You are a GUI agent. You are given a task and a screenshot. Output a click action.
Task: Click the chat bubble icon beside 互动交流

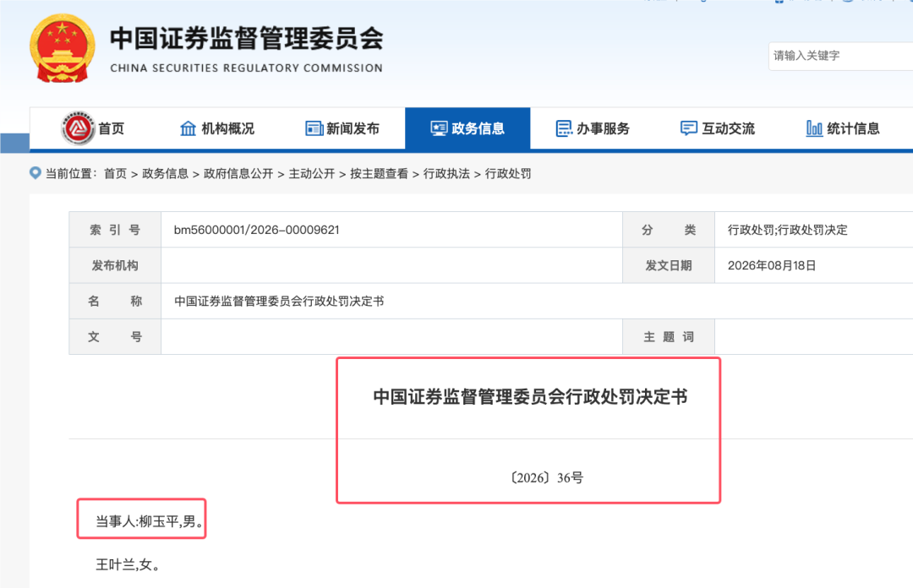click(x=689, y=128)
